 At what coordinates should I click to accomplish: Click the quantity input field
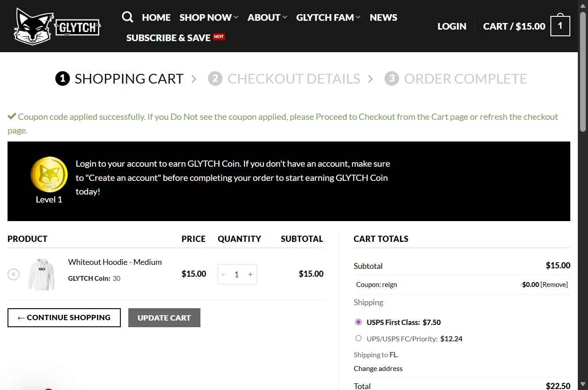(237, 275)
